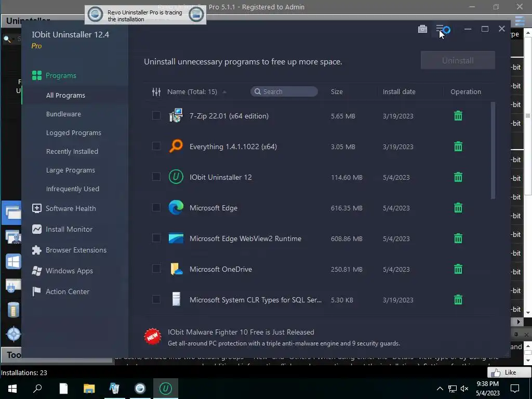Click the trash icon for Everything 1.4.1.1022

click(458, 147)
